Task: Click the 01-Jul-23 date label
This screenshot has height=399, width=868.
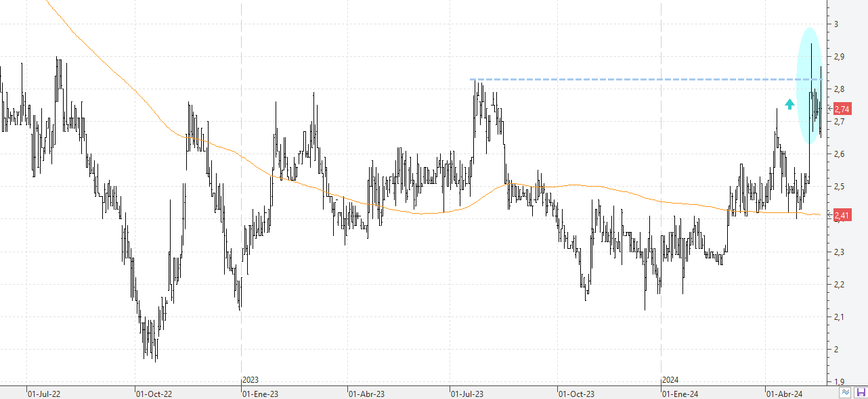Action: [x=467, y=393]
